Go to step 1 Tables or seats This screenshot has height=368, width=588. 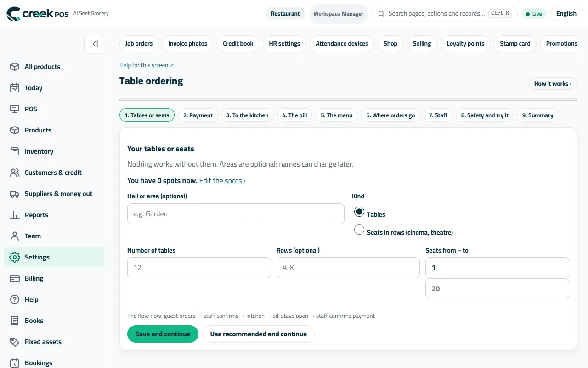(147, 115)
